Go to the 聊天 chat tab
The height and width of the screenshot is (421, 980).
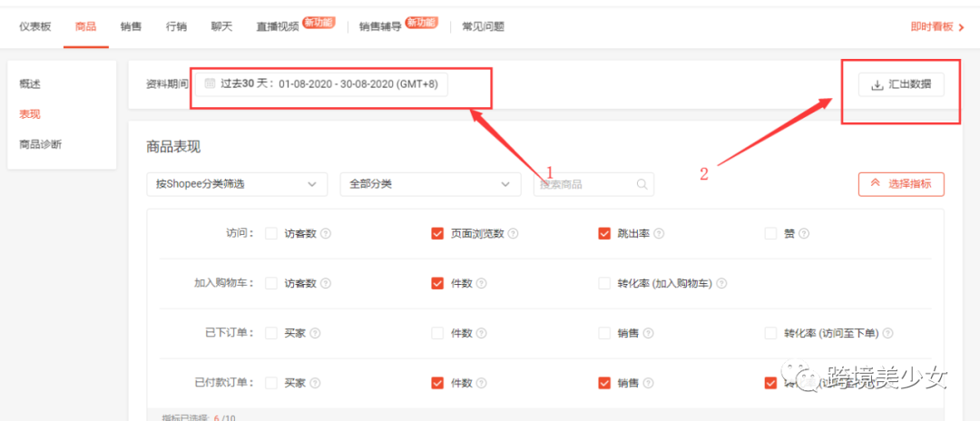(x=222, y=27)
